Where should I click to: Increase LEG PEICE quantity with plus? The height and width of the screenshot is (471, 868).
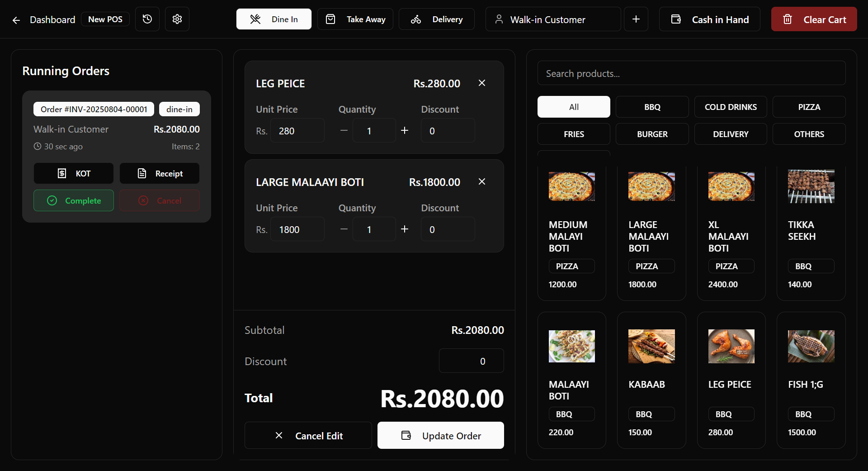(405, 130)
